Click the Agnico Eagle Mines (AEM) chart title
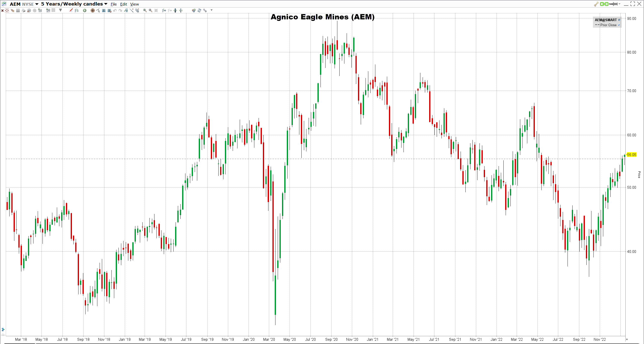This screenshot has height=344, width=644. click(x=323, y=17)
